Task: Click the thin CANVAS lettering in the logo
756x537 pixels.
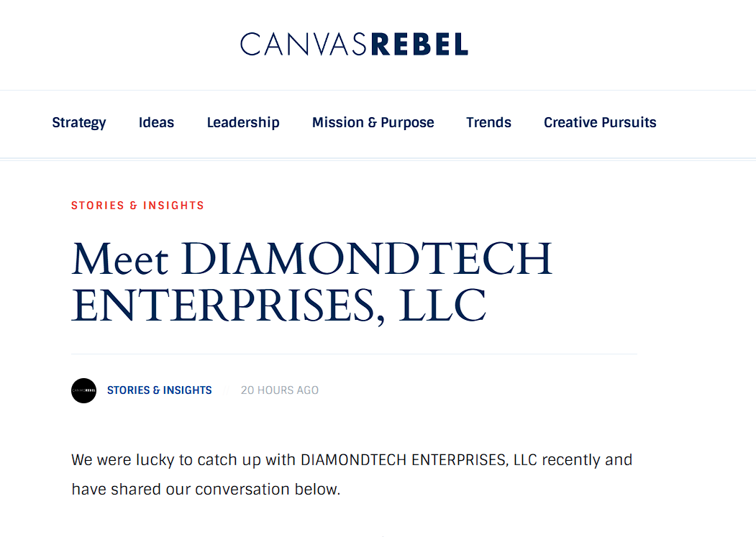Action: click(304, 45)
